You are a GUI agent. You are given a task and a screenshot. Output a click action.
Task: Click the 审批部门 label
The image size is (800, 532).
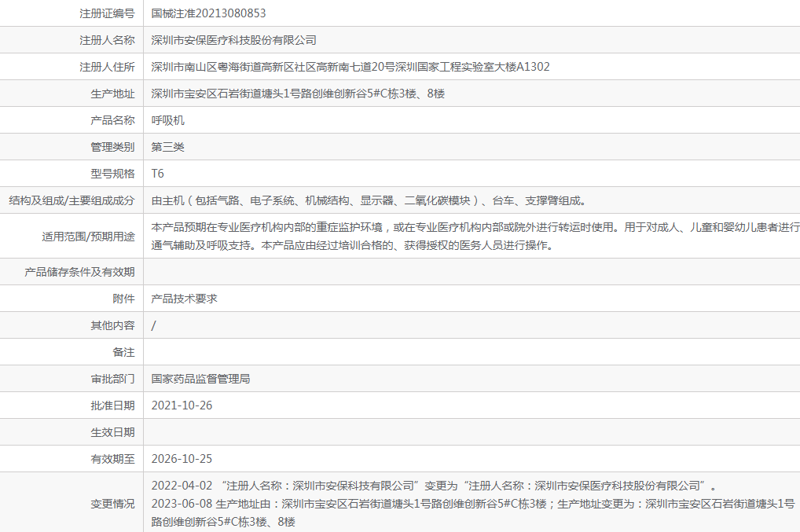pos(112,379)
